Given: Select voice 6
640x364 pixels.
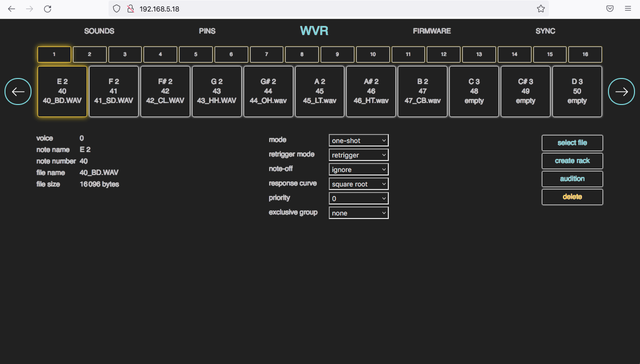Looking at the screenshot, I should click(231, 54).
